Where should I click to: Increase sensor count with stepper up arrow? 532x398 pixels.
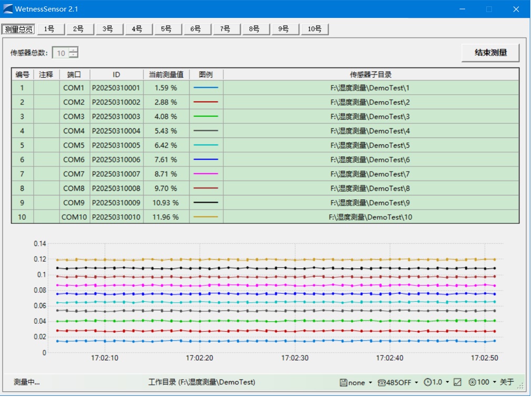pyautogui.click(x=73, y=50)
